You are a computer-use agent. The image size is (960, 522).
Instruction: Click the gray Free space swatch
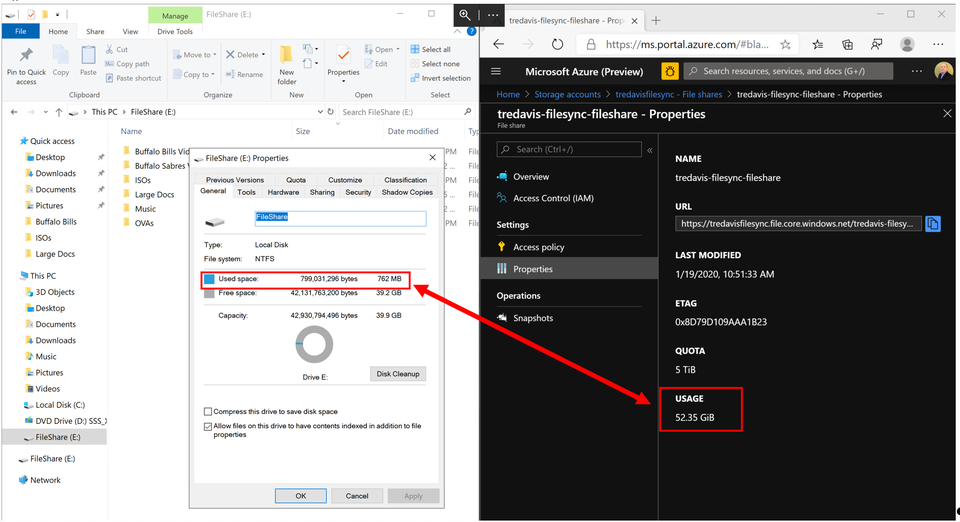tap(209, 294)
